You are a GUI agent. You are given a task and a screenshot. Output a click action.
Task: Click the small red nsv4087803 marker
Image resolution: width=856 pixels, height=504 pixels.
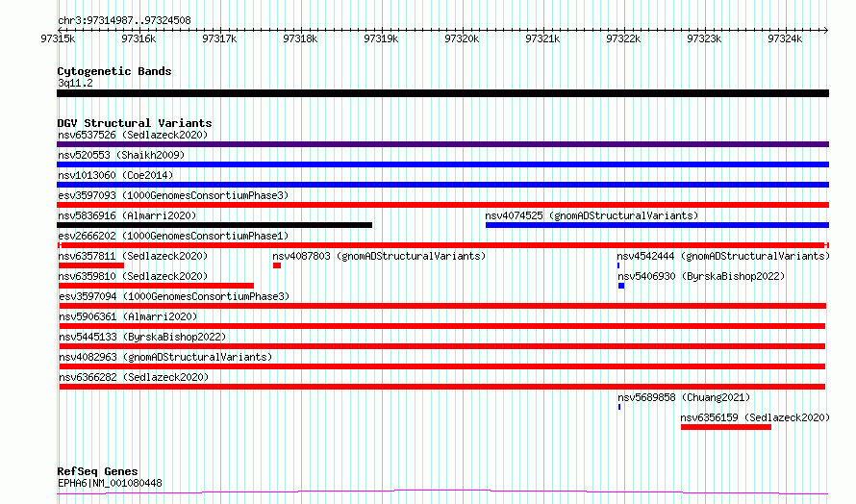pos(277,265)
